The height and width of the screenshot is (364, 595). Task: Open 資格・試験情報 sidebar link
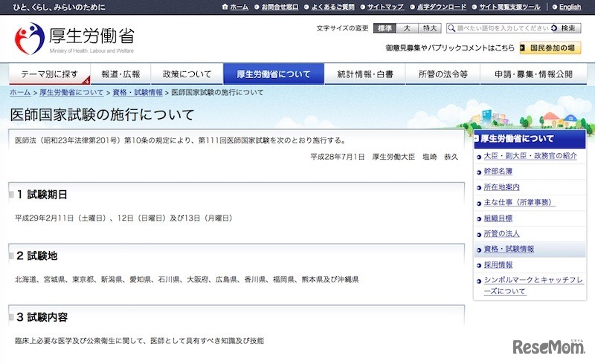tap(509, 249)
